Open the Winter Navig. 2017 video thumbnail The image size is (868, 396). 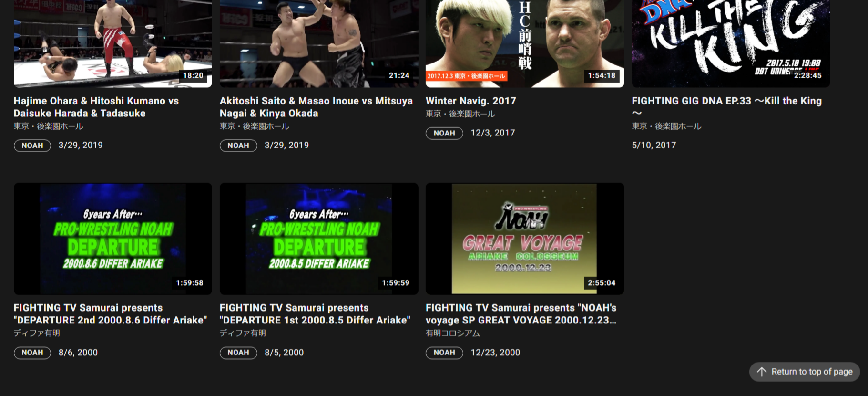click(x=525, y=43)
